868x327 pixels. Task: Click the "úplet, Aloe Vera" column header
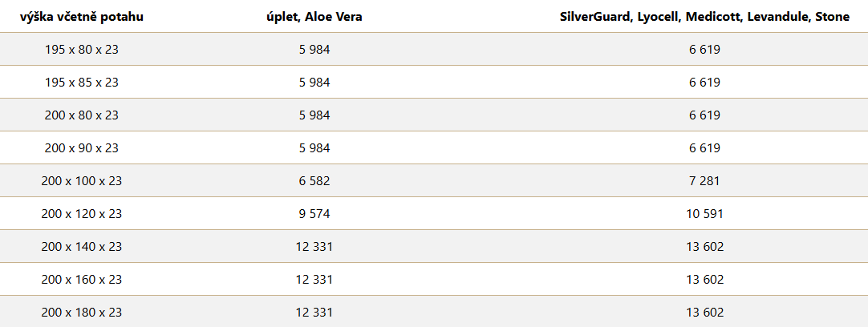[314, 16]
